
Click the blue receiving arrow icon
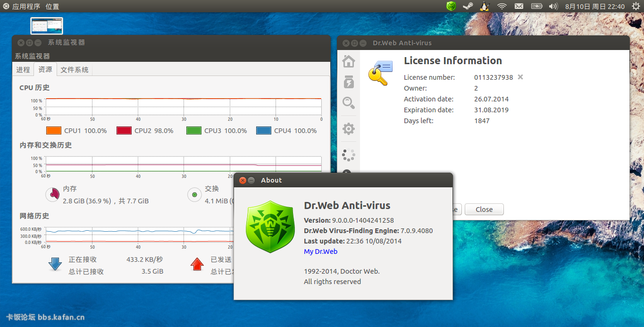click(55, 264)
